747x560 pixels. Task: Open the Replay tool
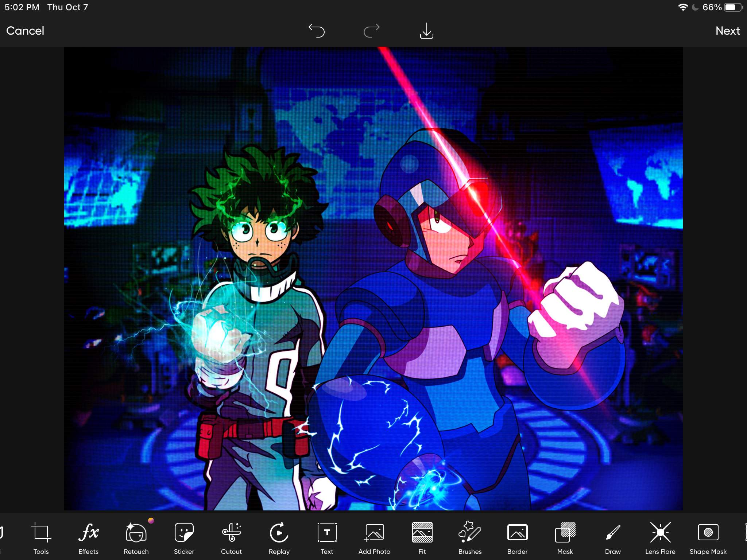tap(279, 538)
